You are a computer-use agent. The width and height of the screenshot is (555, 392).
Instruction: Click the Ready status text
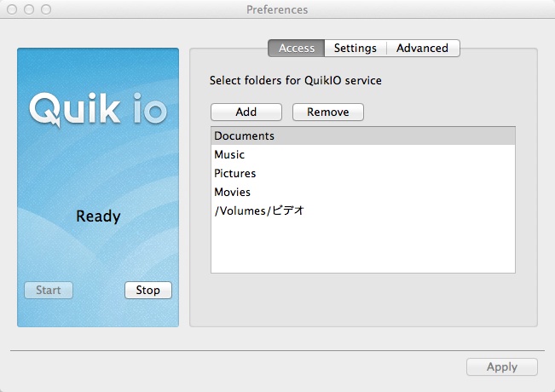coord(98,216)
